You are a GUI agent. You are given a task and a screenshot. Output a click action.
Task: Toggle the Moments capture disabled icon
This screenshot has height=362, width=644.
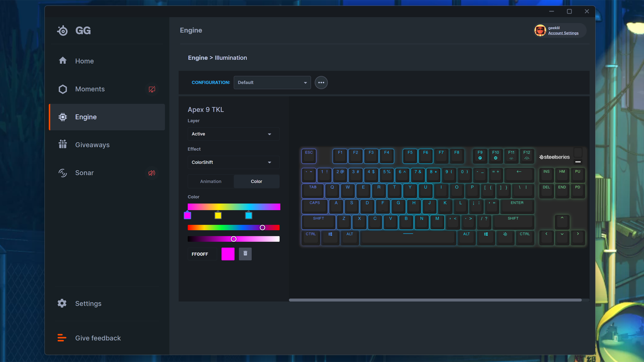[x=152, y=89]
